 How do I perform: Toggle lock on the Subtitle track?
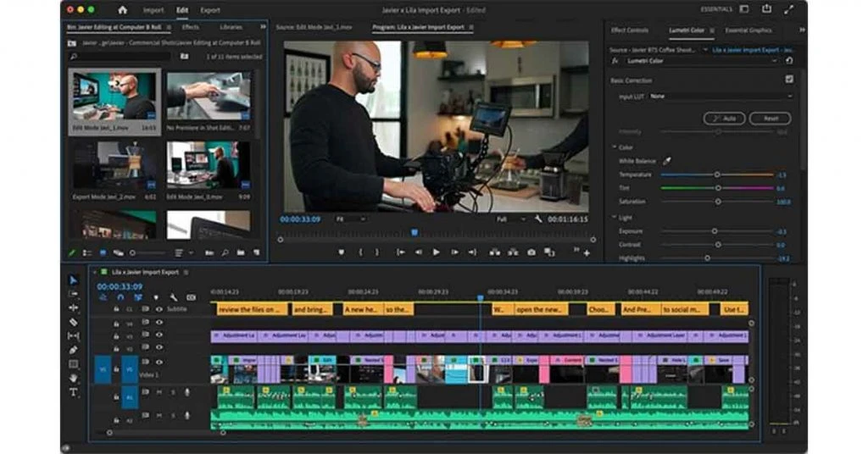[116, 309]
